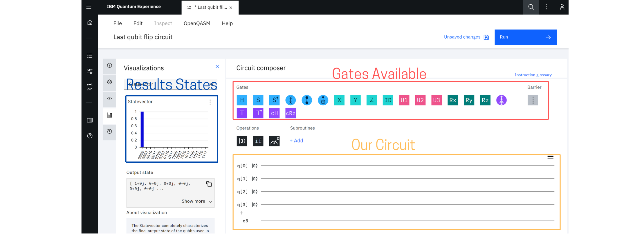The width and height of the screenshot is (644, 234).
Task: Close the Visualizations panel
Action: click(217, 67)
